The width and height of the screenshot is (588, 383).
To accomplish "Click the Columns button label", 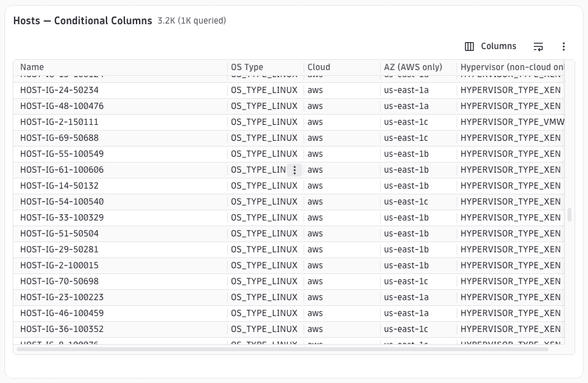I will (498, 46).
